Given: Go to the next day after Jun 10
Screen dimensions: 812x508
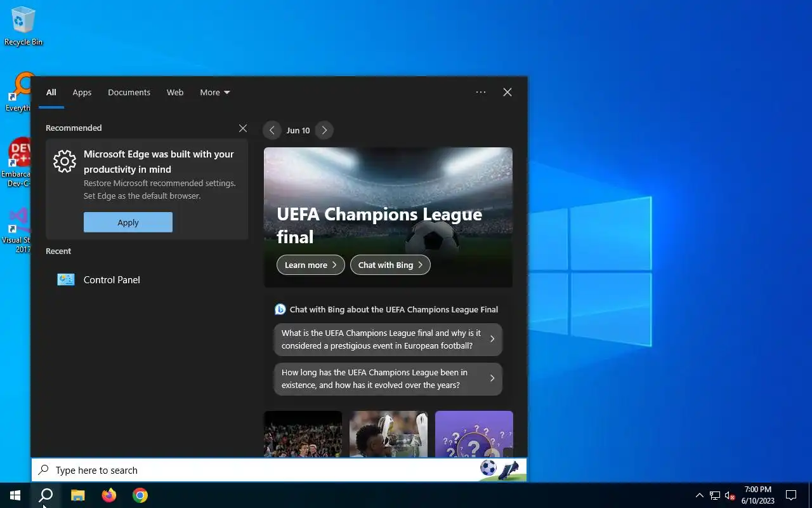Looking at the screenshot, I should pos(324,130).
